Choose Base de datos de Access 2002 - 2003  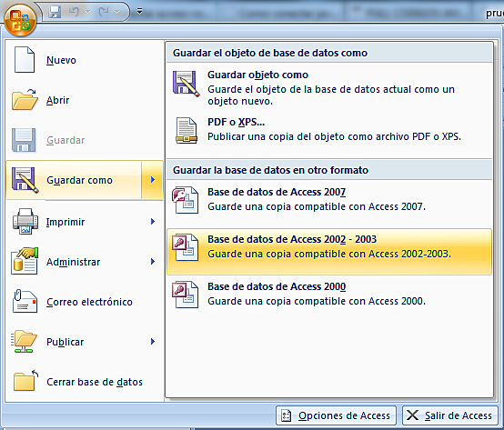tap(329, 252)
